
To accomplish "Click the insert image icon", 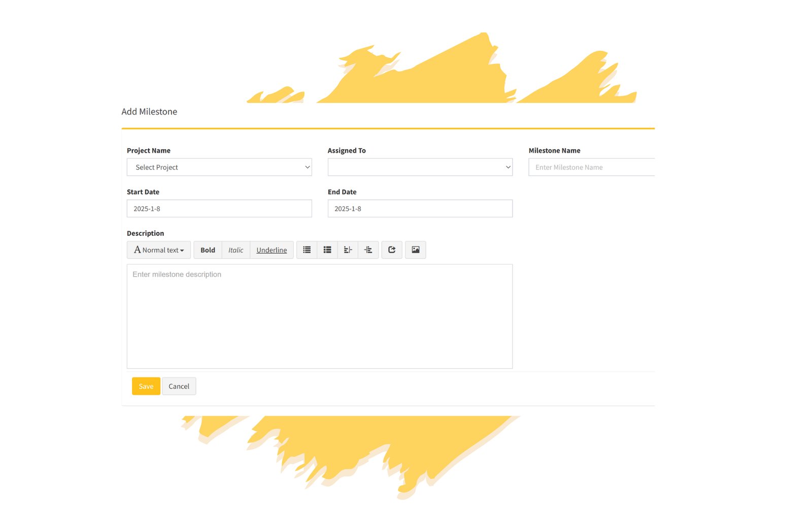I will pos(416,250).
